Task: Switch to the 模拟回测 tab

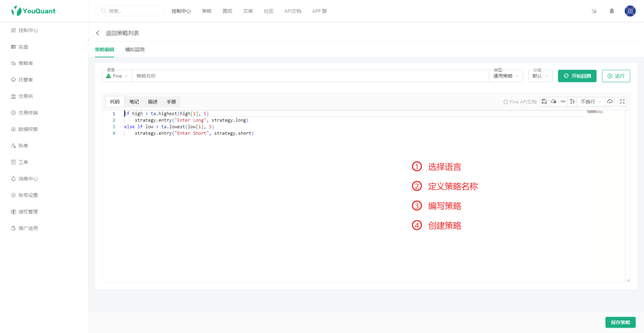Action: (x=135, y=50)
